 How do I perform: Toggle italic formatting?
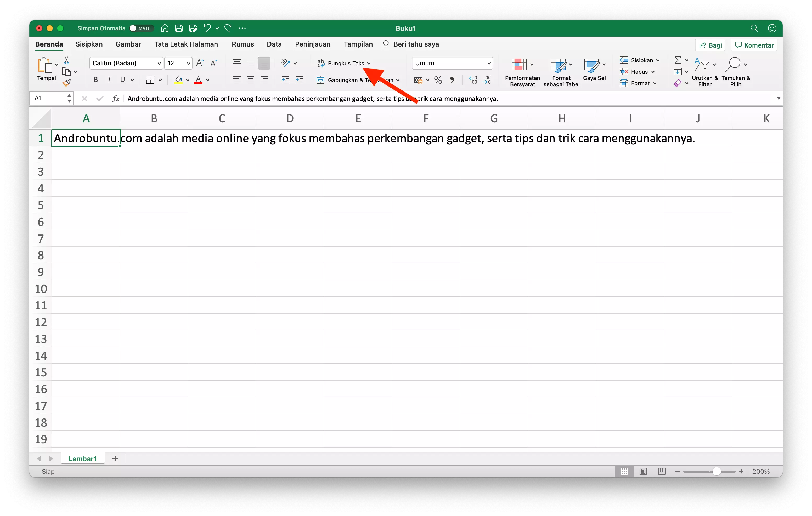click(109, 79)
